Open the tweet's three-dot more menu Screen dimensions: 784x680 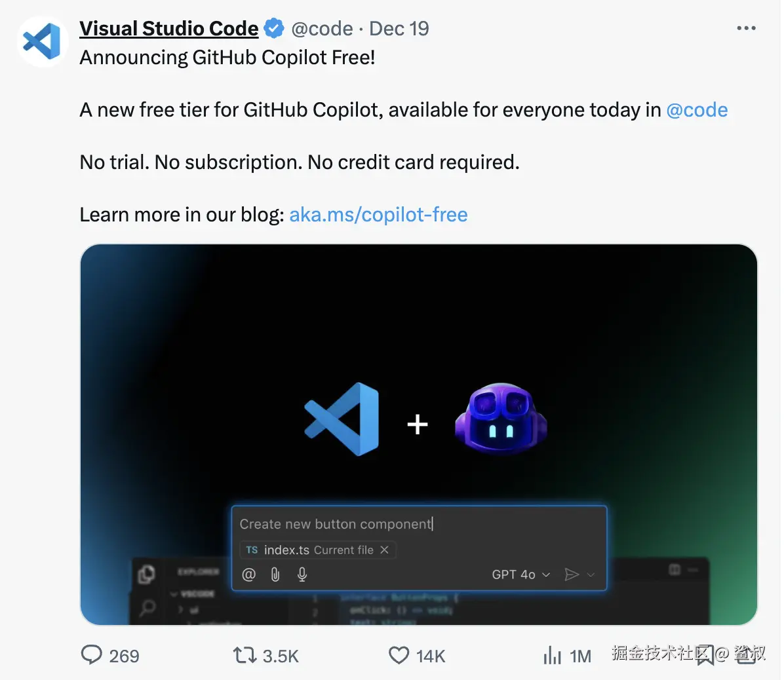(746, 29)
